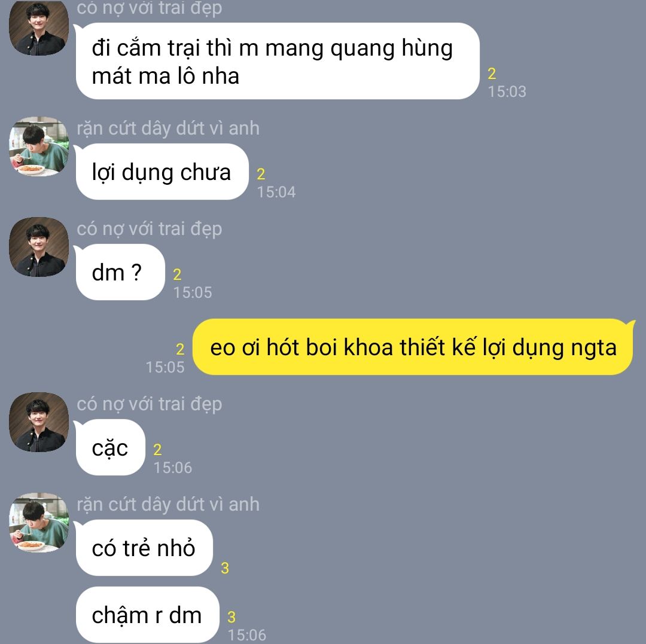Image resolution: width=646 pixels, height=644 pixels.
Task: Select the "cặc" message bubble
Action: 111,447
